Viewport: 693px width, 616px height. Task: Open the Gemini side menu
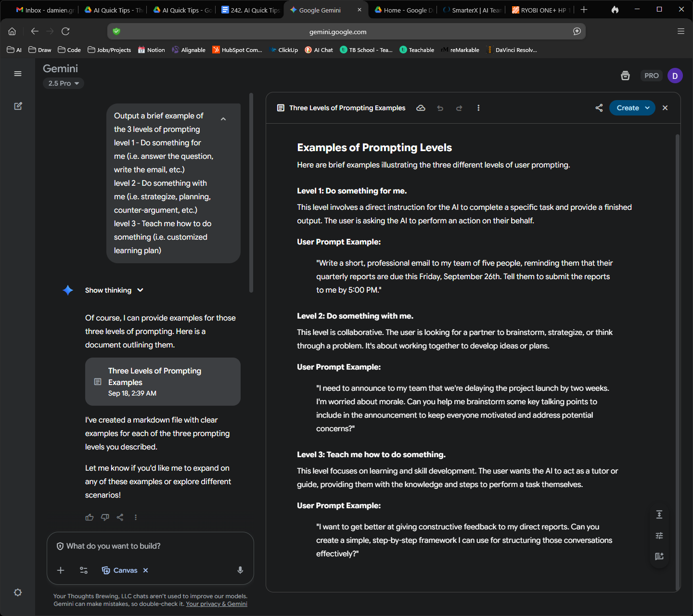pyautogui.click(x=18, y=73)
